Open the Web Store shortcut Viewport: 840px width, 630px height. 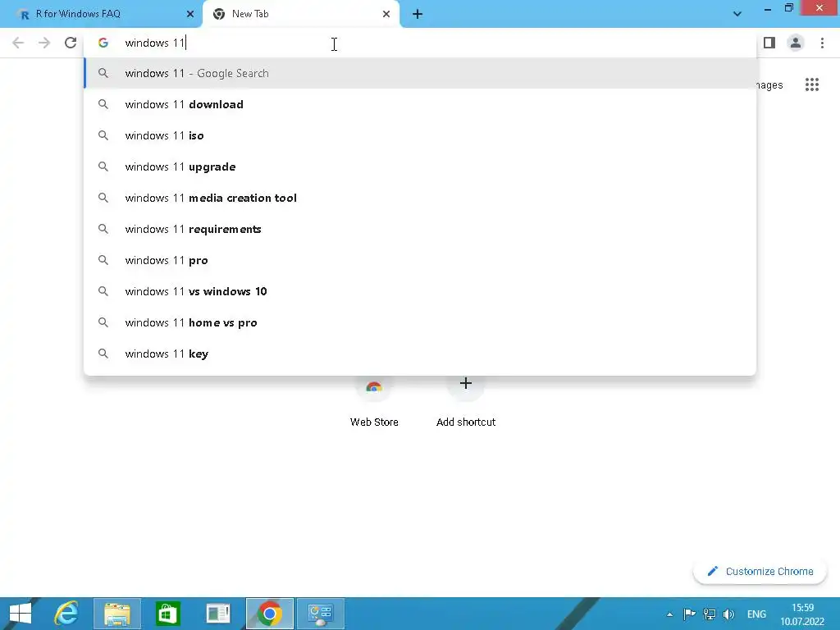[374, 402]
